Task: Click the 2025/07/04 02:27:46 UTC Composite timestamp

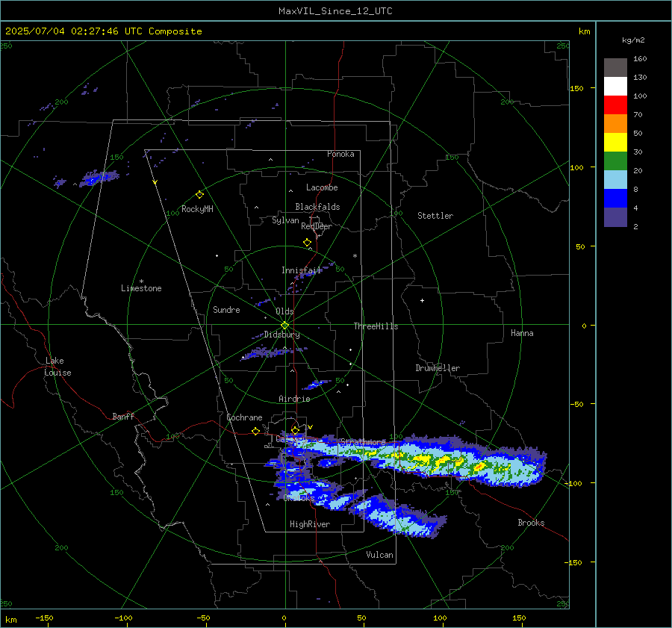Action: (x=104, y=31)
